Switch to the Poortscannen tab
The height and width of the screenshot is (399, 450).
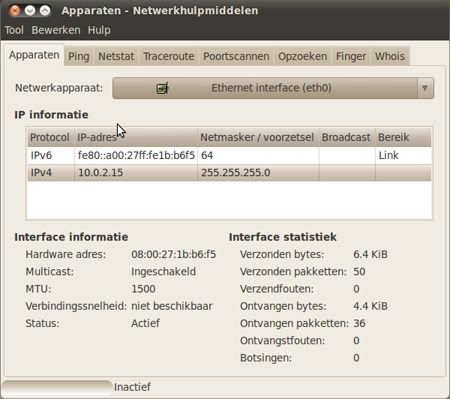[x=236, y=56]
